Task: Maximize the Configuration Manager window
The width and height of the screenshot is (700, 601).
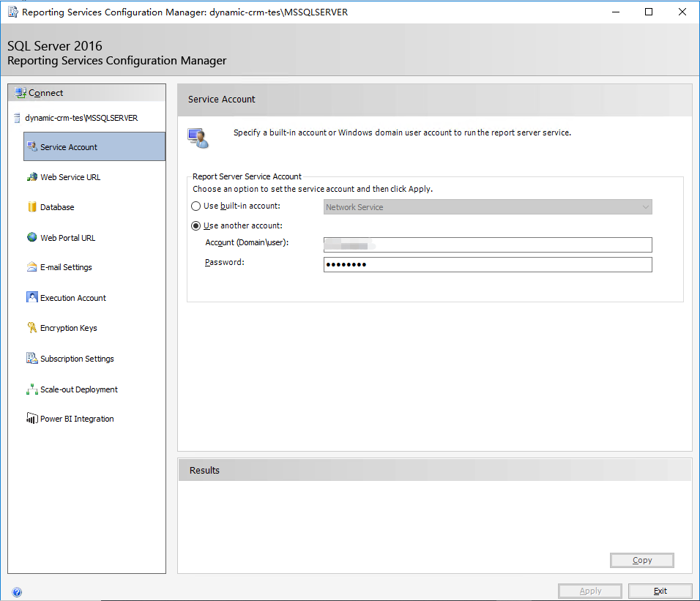Action: pos(649,12)
